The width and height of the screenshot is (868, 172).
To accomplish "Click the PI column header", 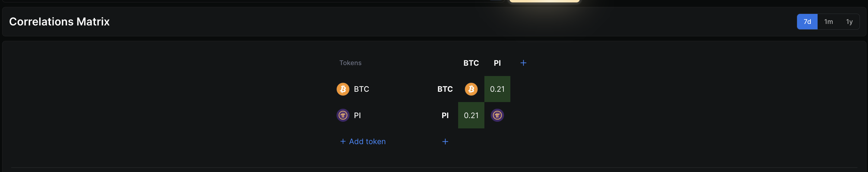I will (497, 63).
